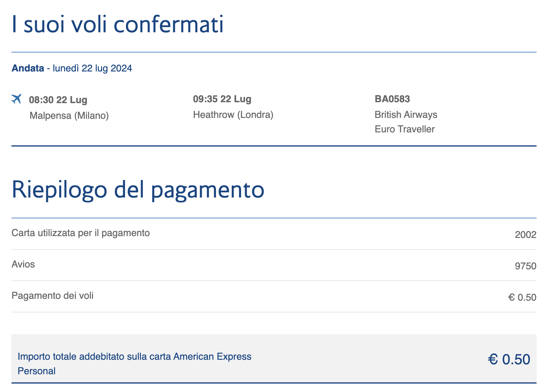Click the Euro Traveller cabin class
Viewport: 548px width, 392px height.
404,129
